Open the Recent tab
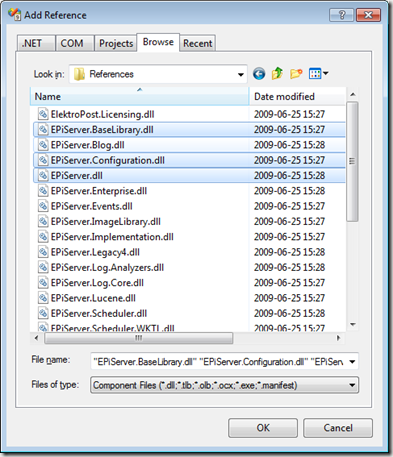This screenshot has height=457, width=393. pos(198,43)
